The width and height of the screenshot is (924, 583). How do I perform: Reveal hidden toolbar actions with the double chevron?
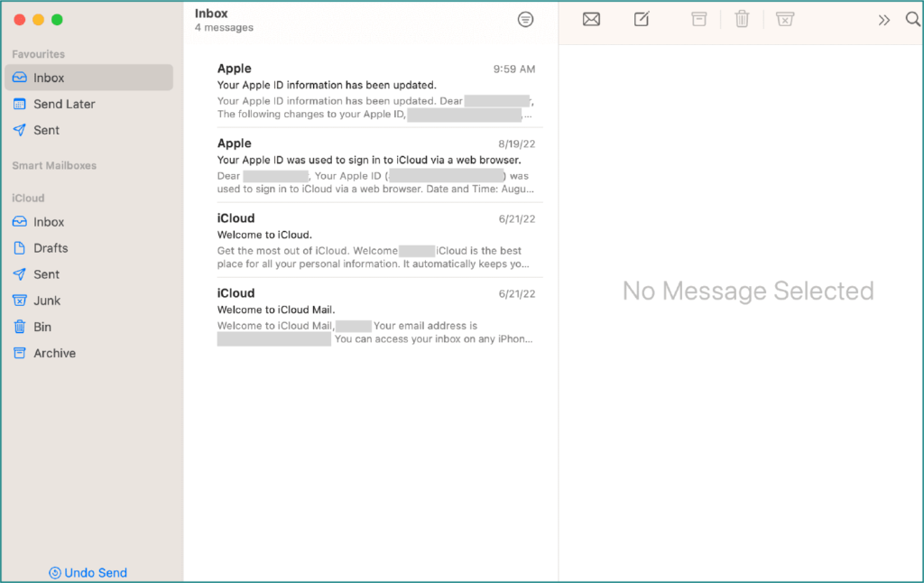coord(883,18)
